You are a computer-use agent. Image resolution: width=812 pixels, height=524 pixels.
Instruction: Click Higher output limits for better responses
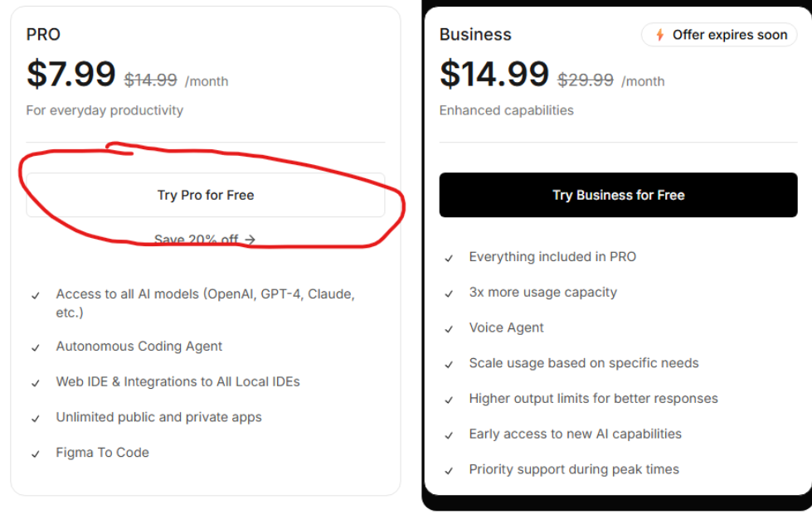click(594, 398)
